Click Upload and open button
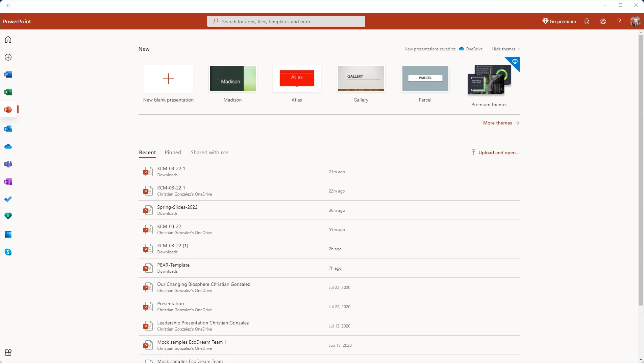 pos(495,153)
